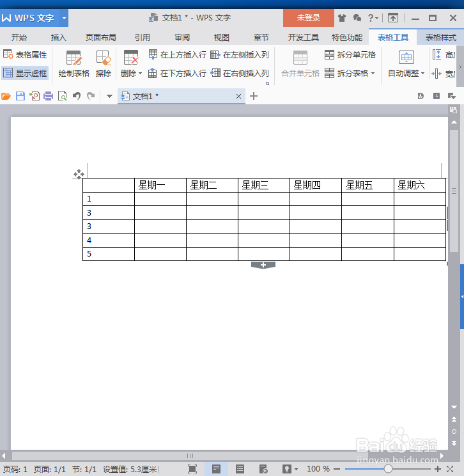Zoom out with the minus button
Screen dimensions: 464x476
(337, 469)
